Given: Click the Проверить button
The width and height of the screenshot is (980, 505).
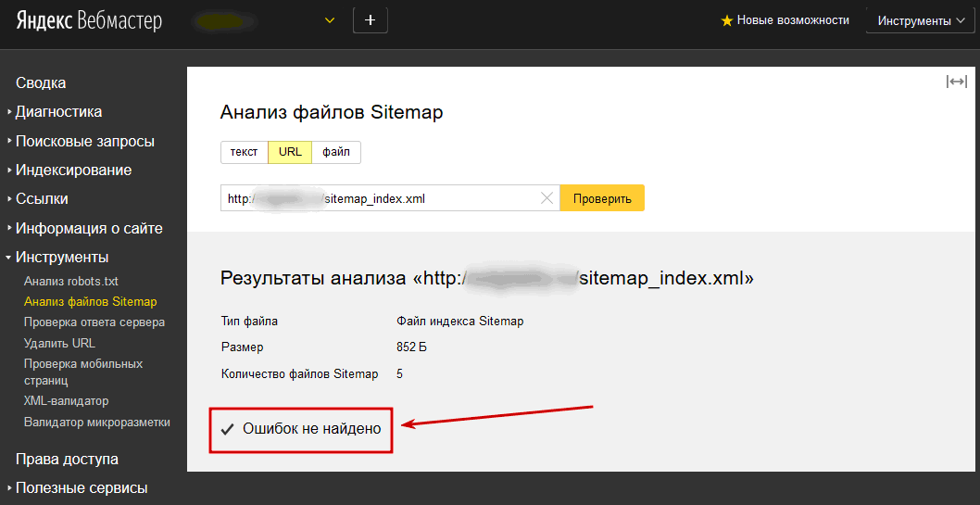Looking at the screenshot, I should click(x=602, y=198).
